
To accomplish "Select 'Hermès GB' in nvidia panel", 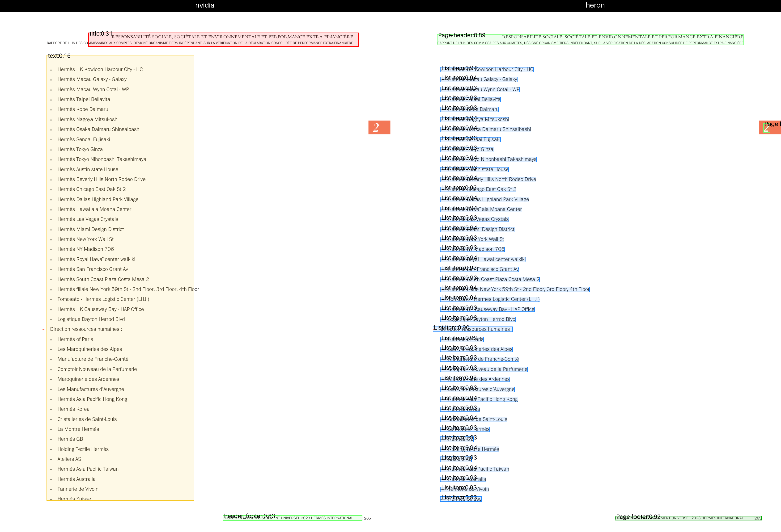I will tap(70, 439).
